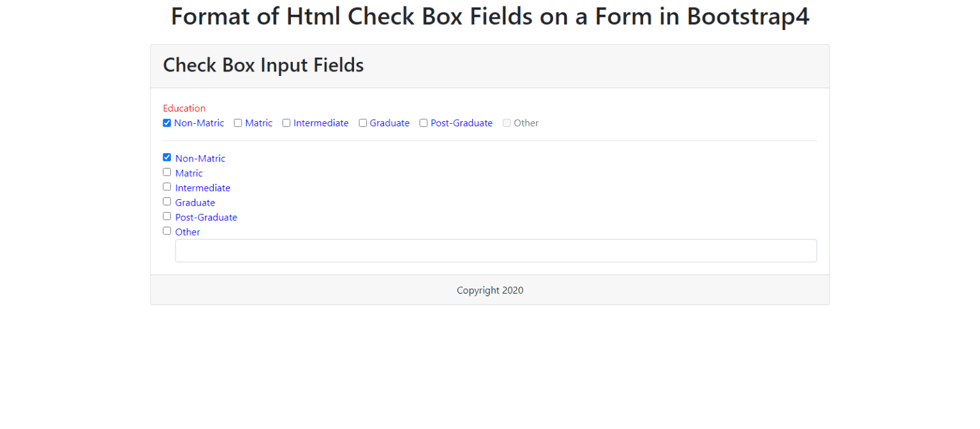Click inside the empty text input field
Viewport: 980px width, 429px height.
point(496,250)
